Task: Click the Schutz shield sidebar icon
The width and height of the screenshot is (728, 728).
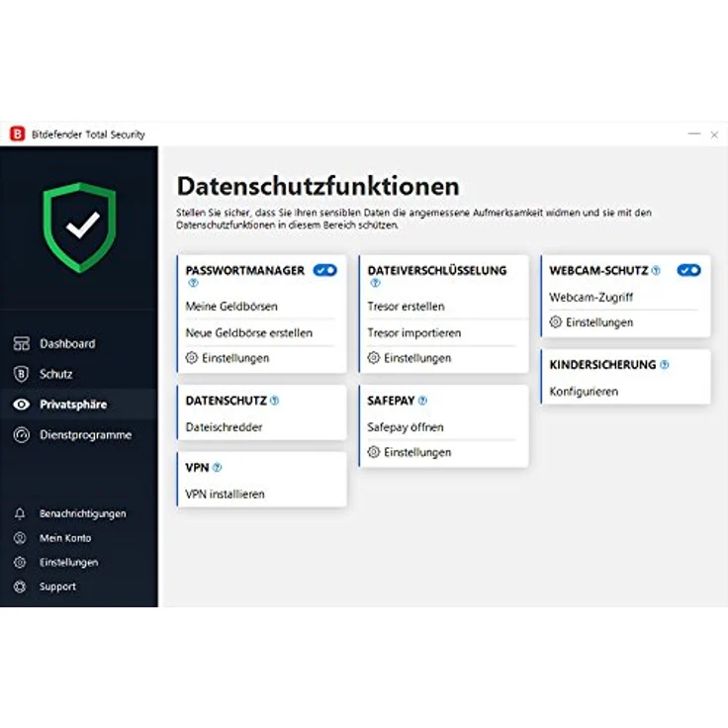Action: [x=22, y=374]
